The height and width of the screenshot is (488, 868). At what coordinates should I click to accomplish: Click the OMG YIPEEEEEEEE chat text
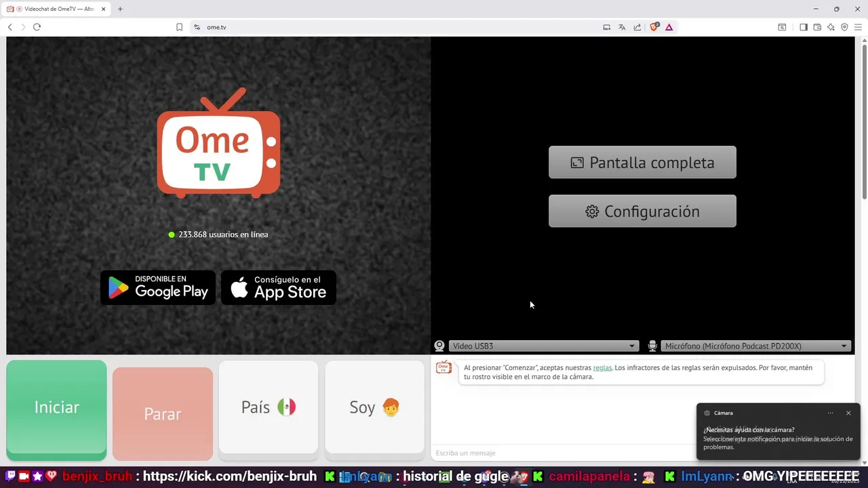point(801,476)
